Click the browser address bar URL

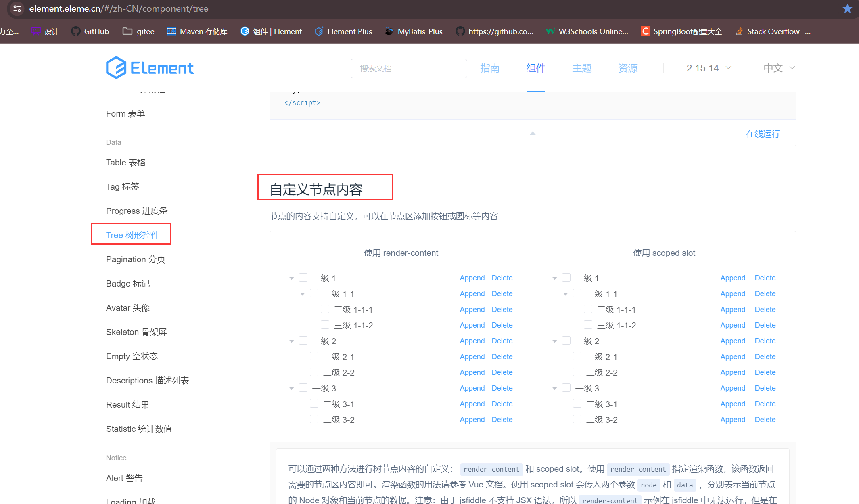pos(119,8)
